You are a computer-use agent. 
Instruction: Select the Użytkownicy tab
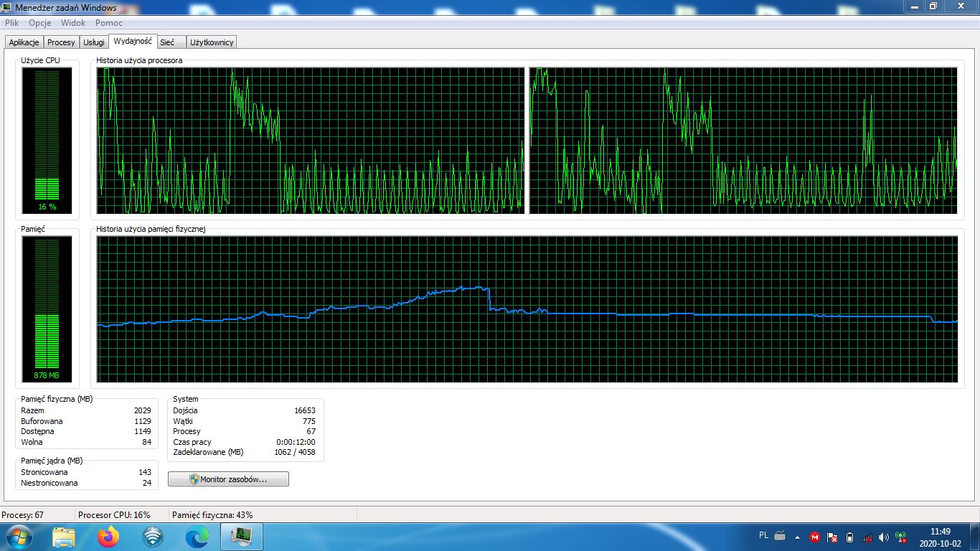pos(212,42)
